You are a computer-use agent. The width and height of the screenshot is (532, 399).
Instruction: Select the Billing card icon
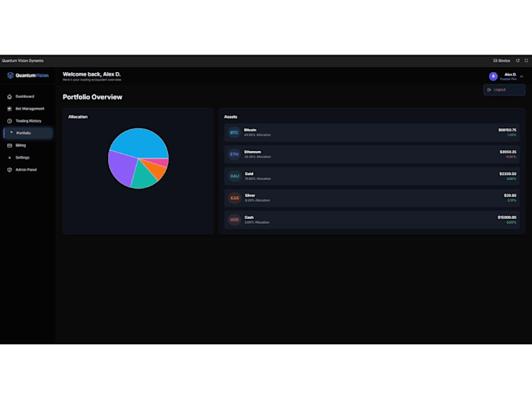9,146
